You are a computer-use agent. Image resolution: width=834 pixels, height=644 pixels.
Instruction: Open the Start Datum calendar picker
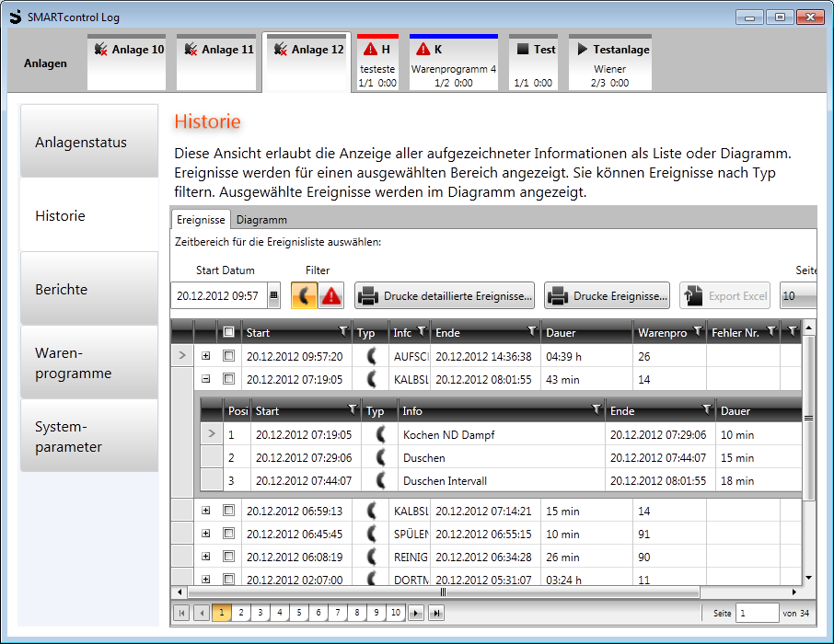(273, 296)
